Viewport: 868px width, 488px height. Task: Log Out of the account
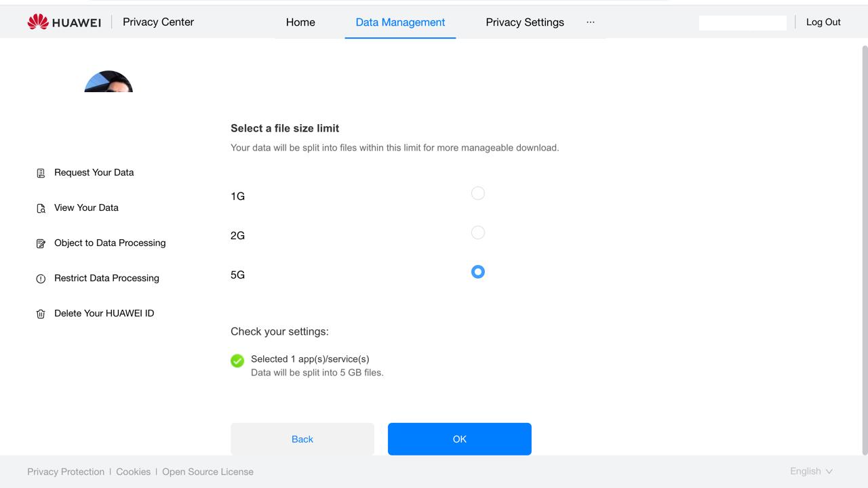coord(823,22)
